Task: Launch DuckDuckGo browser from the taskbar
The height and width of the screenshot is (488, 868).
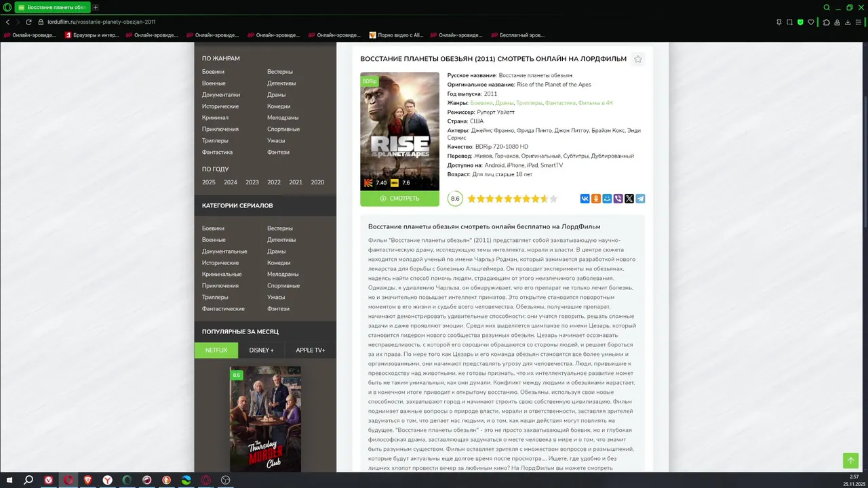Action: (x=167, y=480)
